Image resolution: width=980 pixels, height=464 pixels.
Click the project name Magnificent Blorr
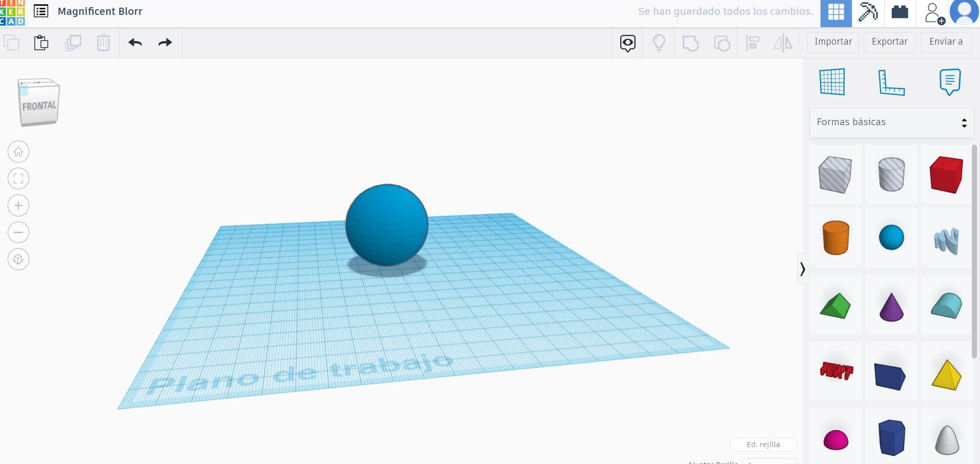100,11
